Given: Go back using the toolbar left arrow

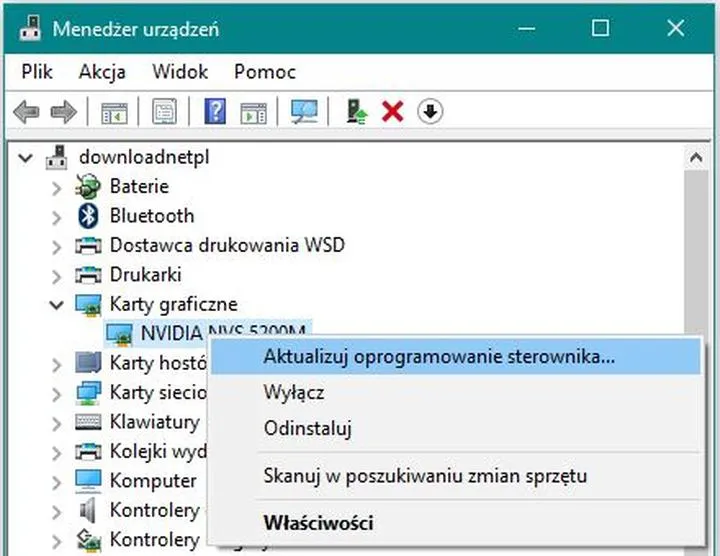Looking at the screenshot, I should pos(26,112).
